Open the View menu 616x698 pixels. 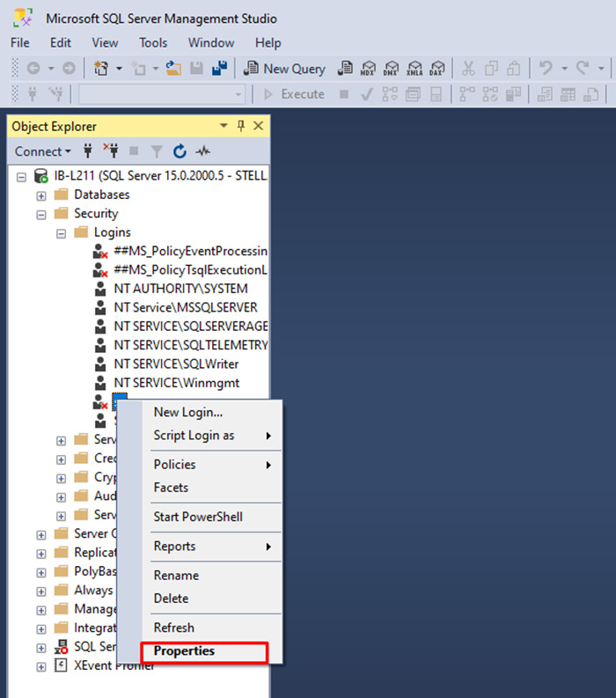pyautogui.click(x=105, y=43)
